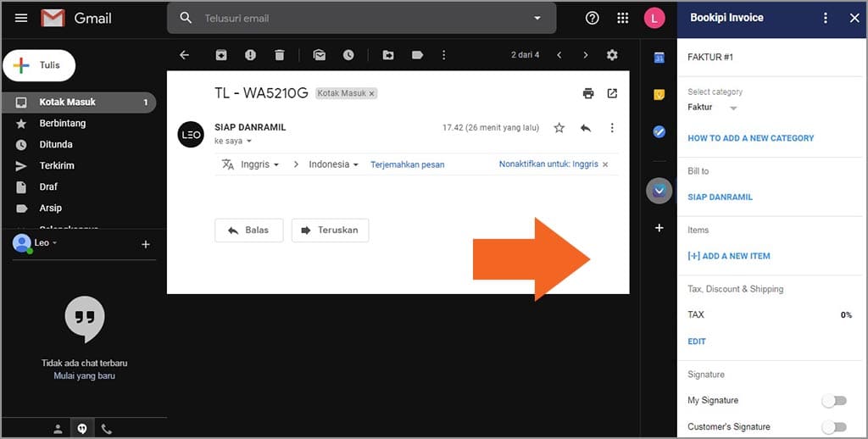This screenshot has width=868, height=439.
Task: Go to older email arrow
Action: [x=586, y=55]
